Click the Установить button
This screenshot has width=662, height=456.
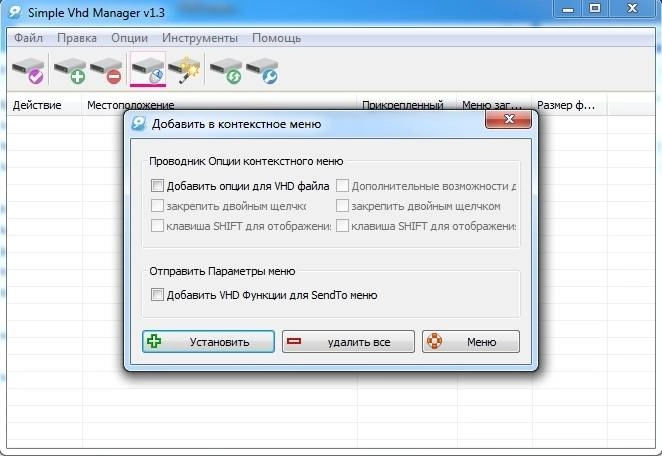point(209,341)
